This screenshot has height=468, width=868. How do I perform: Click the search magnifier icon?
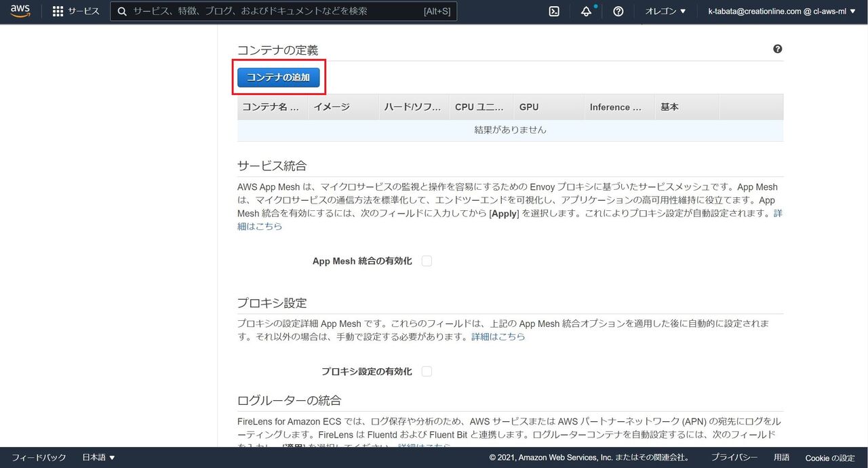pos(122,12)
